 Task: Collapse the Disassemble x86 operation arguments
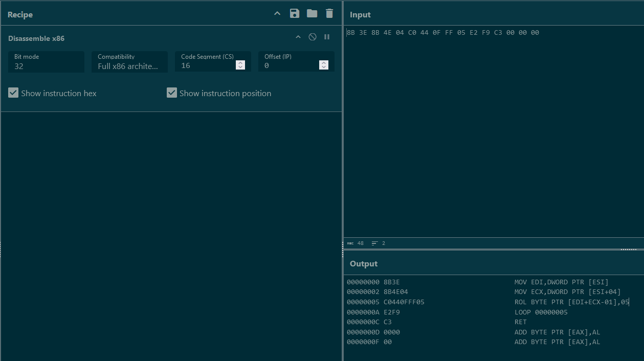pos(298,37)
